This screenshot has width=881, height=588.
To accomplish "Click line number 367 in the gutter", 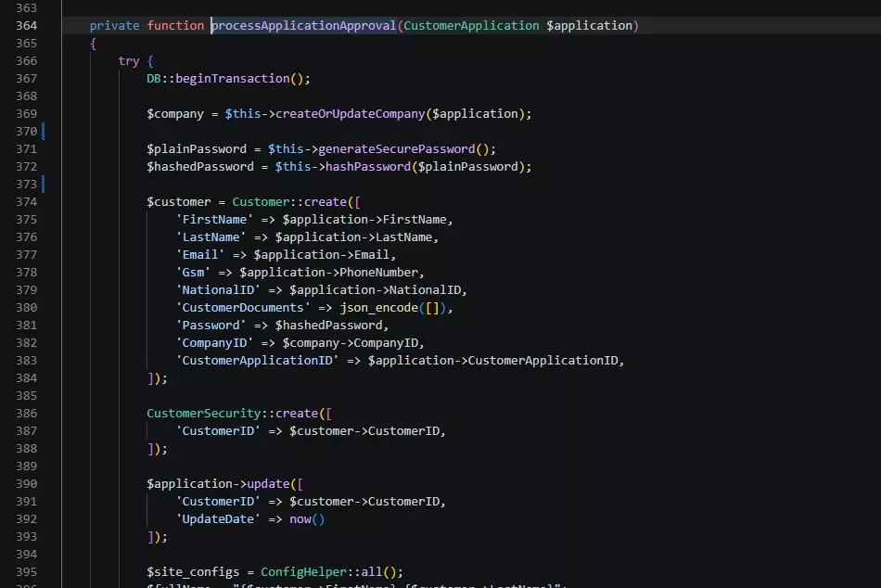I will click(x=26, y=79).
